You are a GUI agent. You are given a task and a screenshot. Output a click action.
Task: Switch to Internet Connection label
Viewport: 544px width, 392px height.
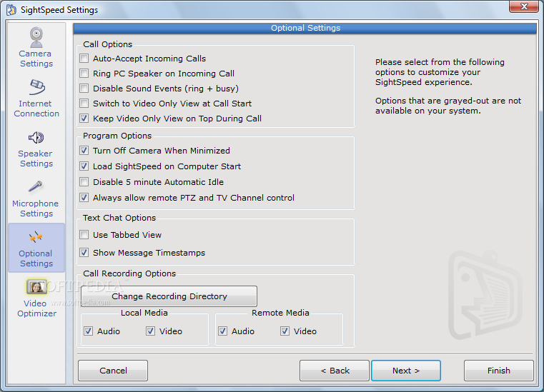point(36,109)
